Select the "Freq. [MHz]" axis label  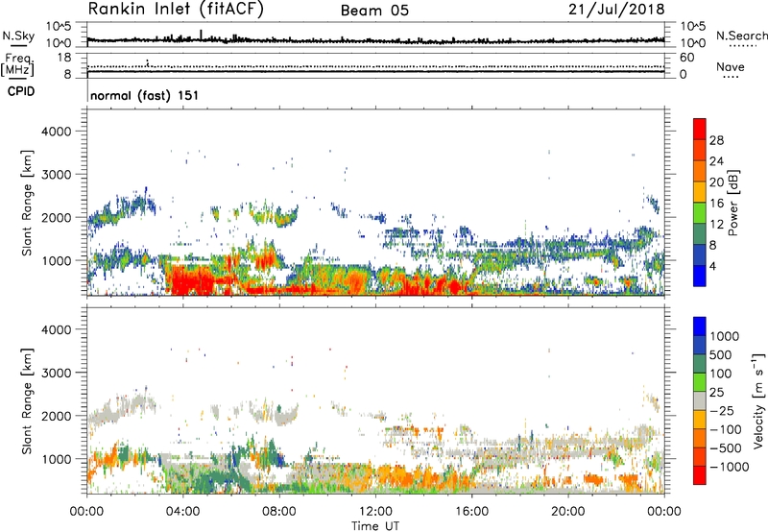[x=18, y=64]
